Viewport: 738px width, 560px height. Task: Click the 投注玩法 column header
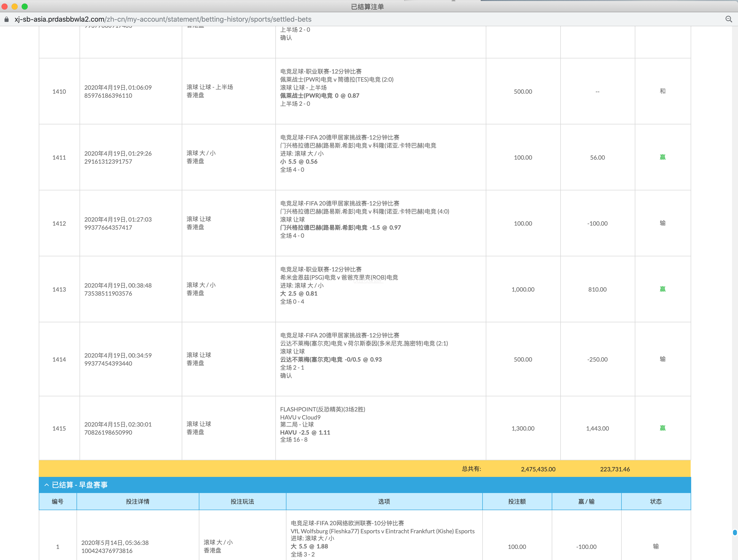(242, 501)
